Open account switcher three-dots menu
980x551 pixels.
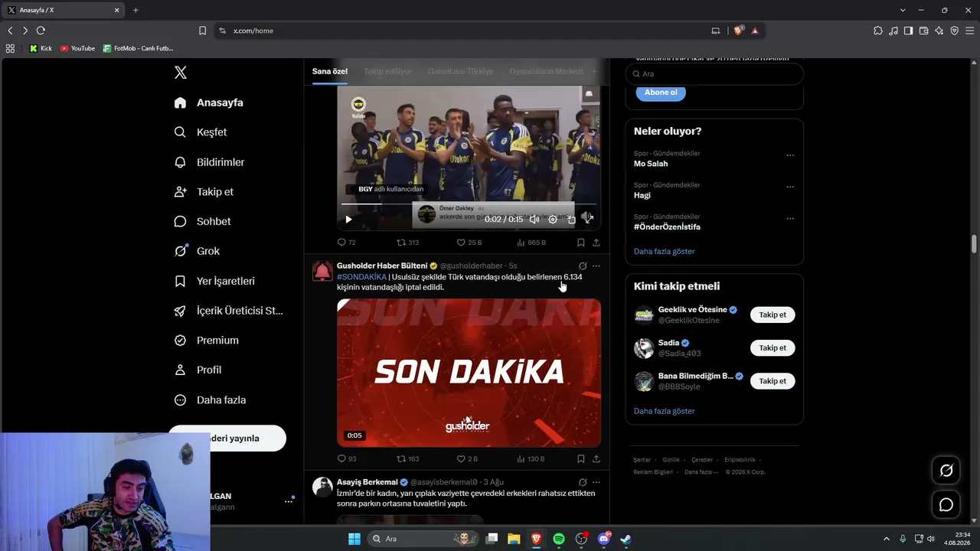click(x=289, y=501)
